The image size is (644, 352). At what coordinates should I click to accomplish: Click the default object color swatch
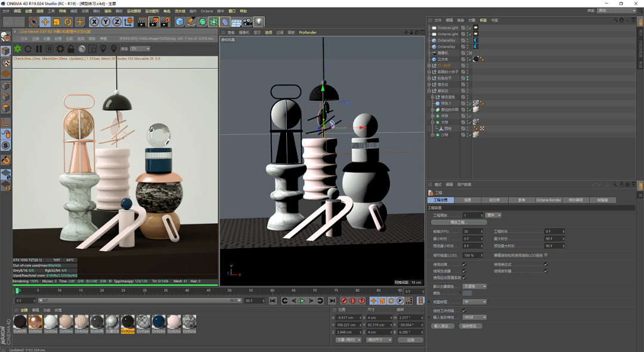(467, 294)
